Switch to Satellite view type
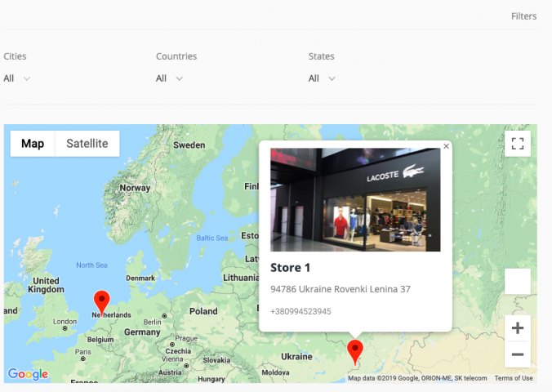Viewport: 552px width, 392px height. (x=87, y=144)
